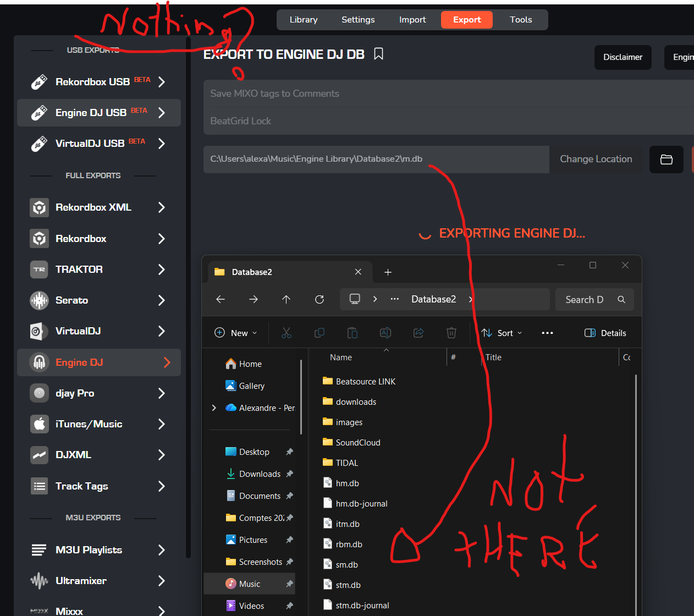Viewport: 694px width, 616px height.
Task: Select the stm.db-journal file
Action: point(356,606)
